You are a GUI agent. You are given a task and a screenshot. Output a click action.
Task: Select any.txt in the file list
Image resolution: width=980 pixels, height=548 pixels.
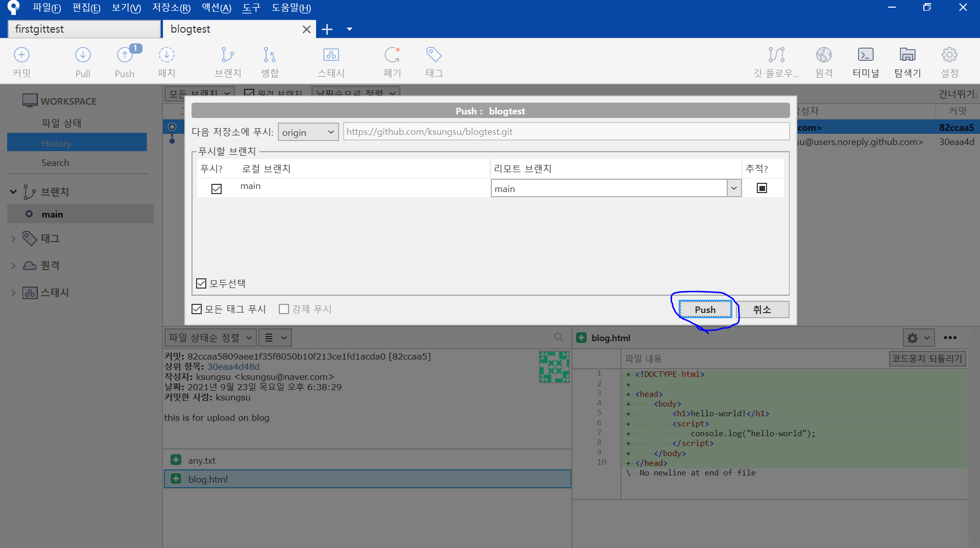(x=367, y=460)
